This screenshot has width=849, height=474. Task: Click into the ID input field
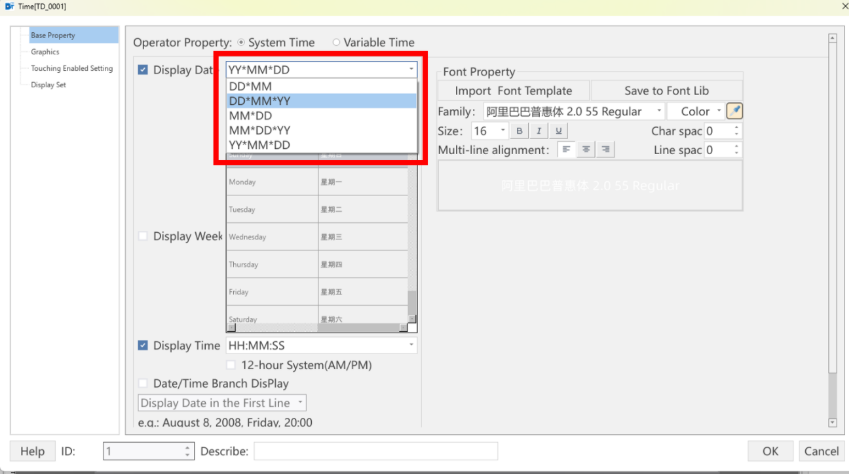click(143, 451)
